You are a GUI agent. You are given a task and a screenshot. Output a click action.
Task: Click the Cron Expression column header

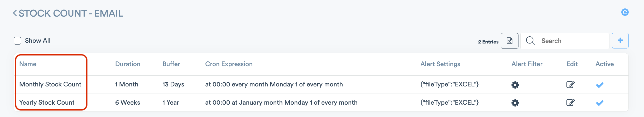pyautogui.click(x=229, y=64)
